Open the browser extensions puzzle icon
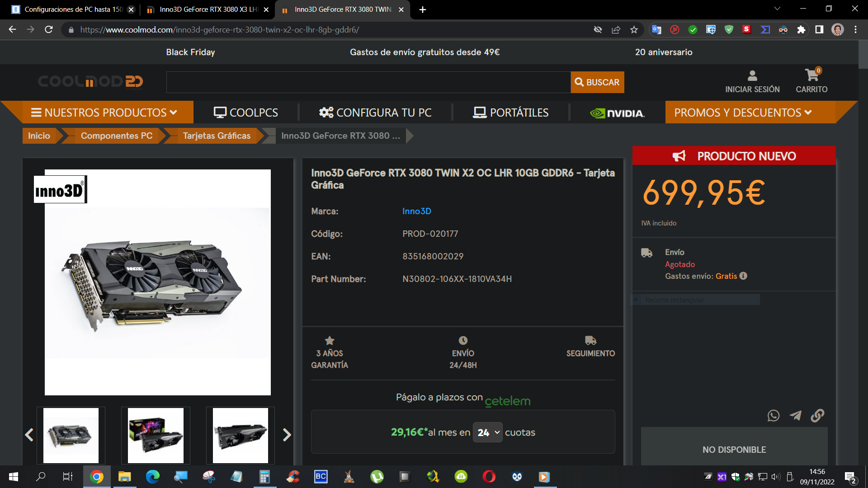 [801, 30]
